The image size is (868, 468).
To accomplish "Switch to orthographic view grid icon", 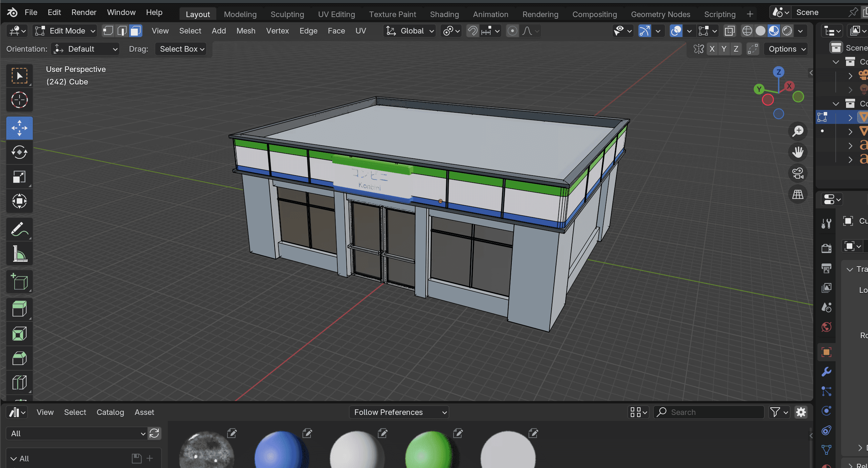I will tap(798, 194).
